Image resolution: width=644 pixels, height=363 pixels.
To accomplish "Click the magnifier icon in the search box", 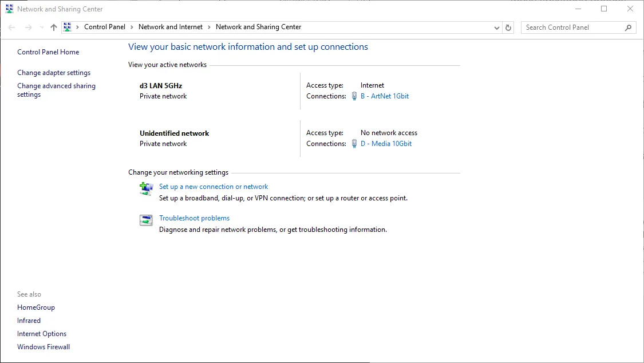I will coord(628,27).
